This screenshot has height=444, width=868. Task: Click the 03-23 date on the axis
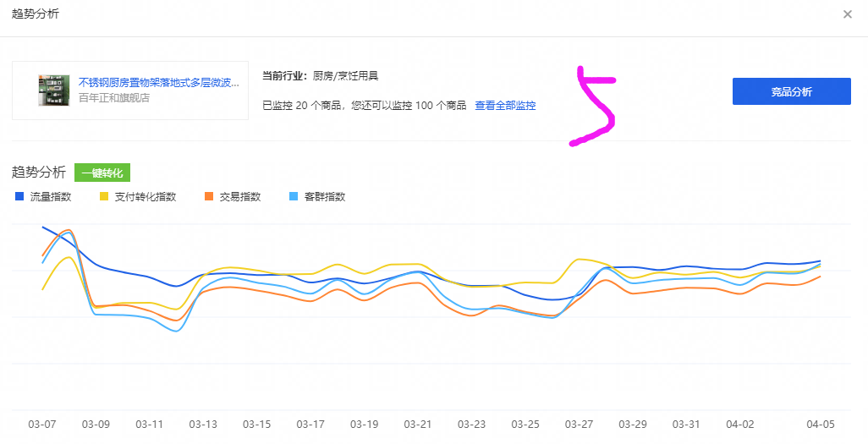click(x=471, y=425)
